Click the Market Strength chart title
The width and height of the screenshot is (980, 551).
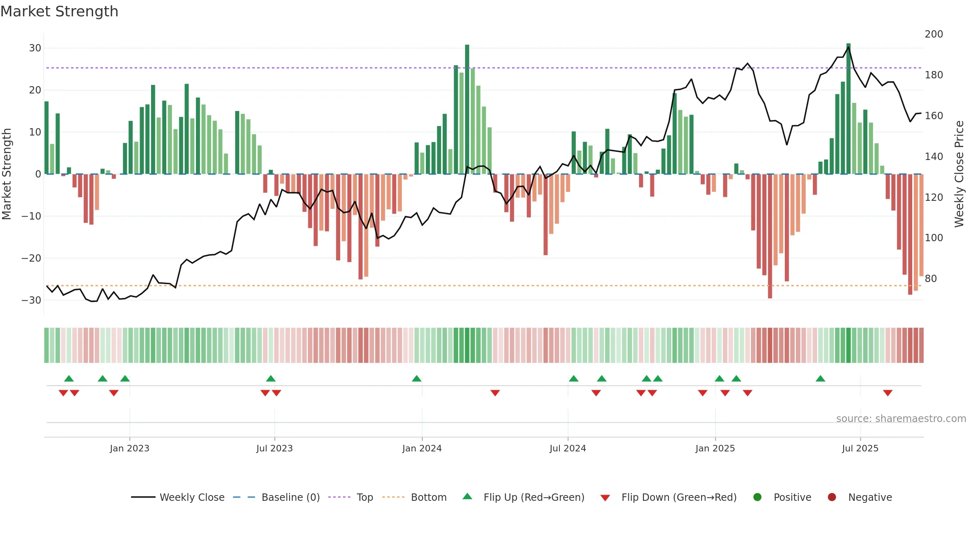[60, 11]
